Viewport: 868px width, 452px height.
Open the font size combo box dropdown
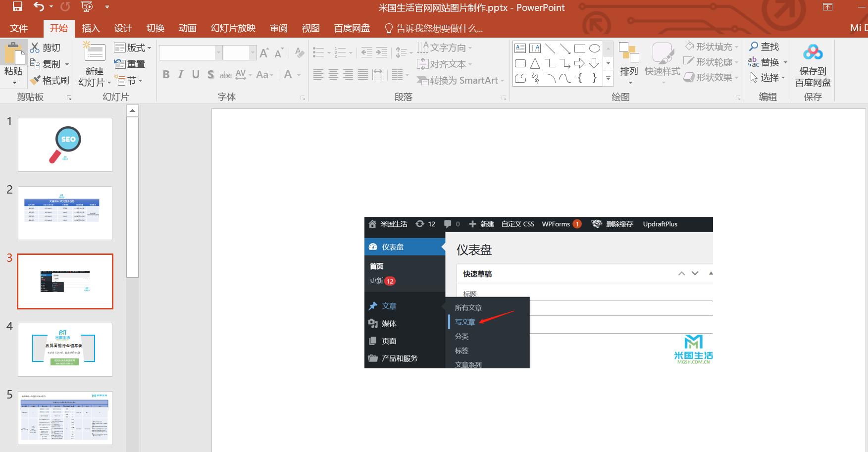click(x=253, y=52)
